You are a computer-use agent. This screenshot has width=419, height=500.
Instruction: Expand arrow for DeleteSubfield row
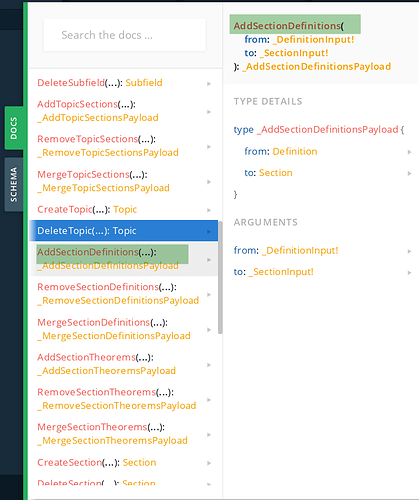pos(209,83)
